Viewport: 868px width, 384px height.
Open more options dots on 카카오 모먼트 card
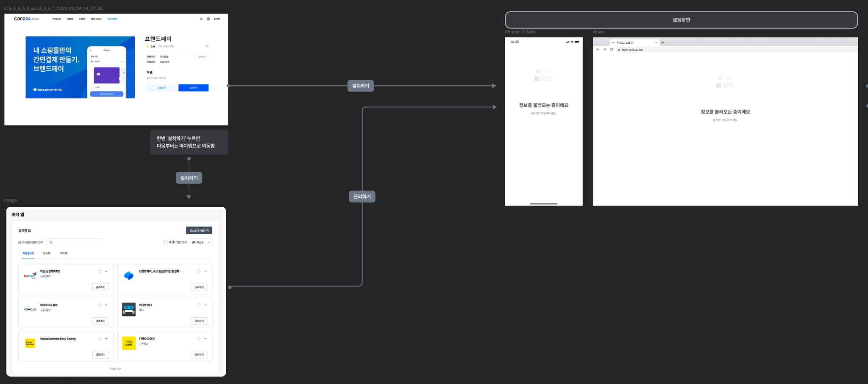pyautogui.click(x=205, y=339)
